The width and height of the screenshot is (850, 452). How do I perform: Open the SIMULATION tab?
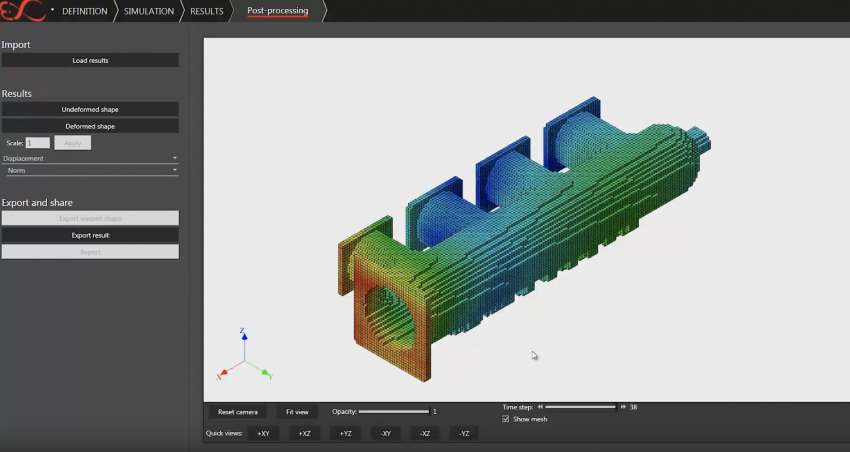pos(148,11)
